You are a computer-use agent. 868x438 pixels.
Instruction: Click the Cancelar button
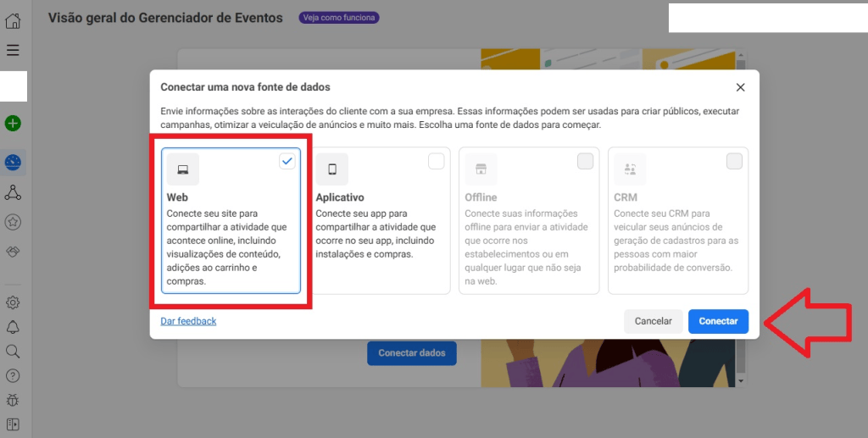point(654,321)
